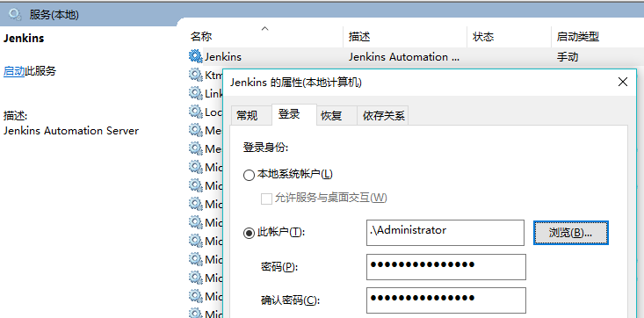
Task: Click the 浏览(B)... button
Action: (x=571, y=233)
